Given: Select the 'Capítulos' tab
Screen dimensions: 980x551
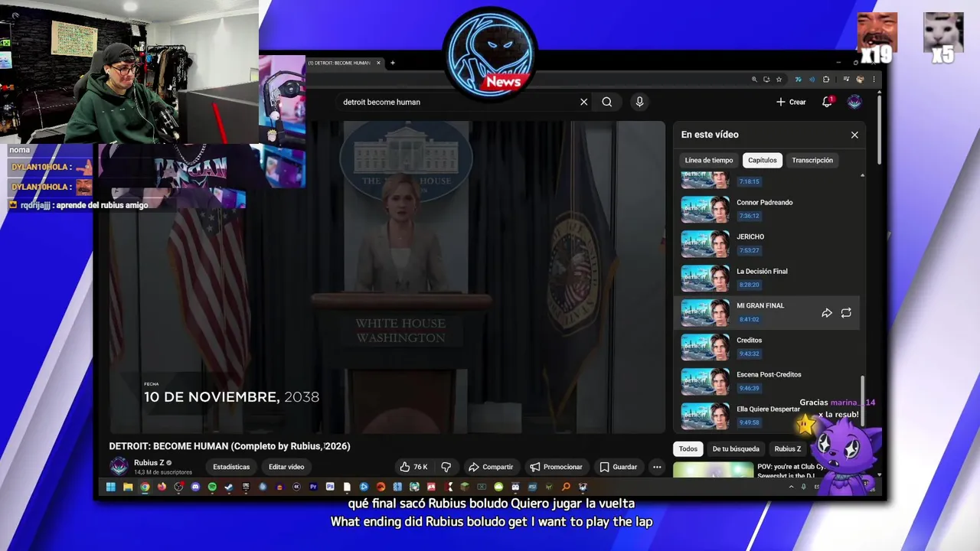Looking at the screenshot, I should coord(762,160).
